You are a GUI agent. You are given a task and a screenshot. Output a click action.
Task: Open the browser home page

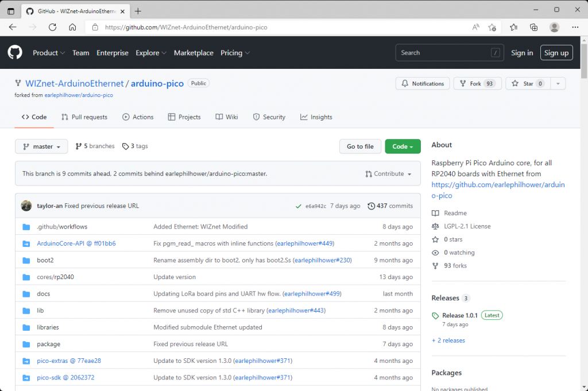[x=72, y=27]
